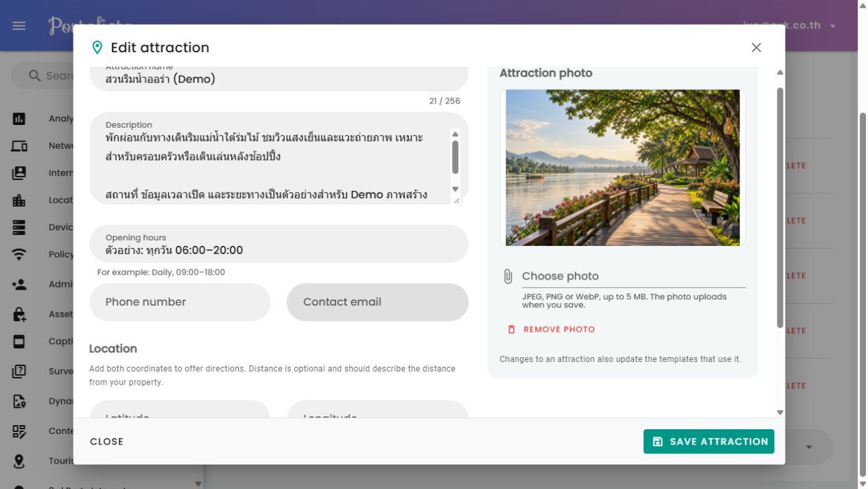
Task: Save the attraction
Action: click(x=709, y=442)
